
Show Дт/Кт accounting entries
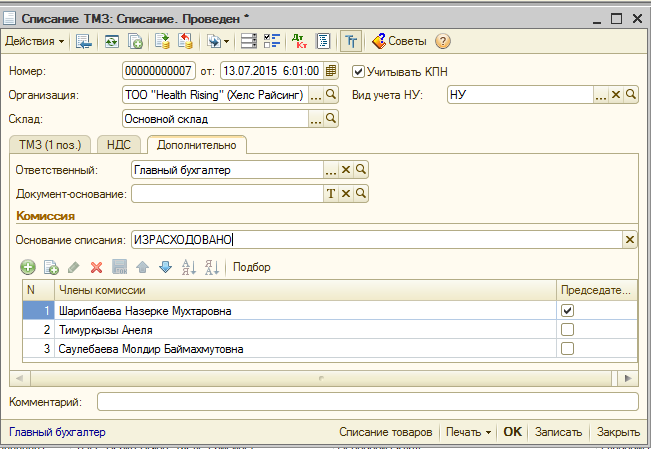299,41
